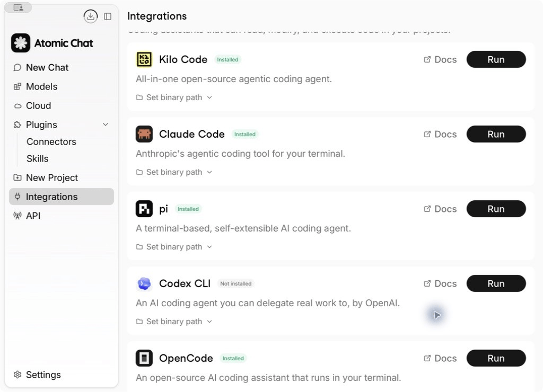This screenshot has height=392, width=543.
Task: Click the OpenCode app icon
Action: coord(144,359)
